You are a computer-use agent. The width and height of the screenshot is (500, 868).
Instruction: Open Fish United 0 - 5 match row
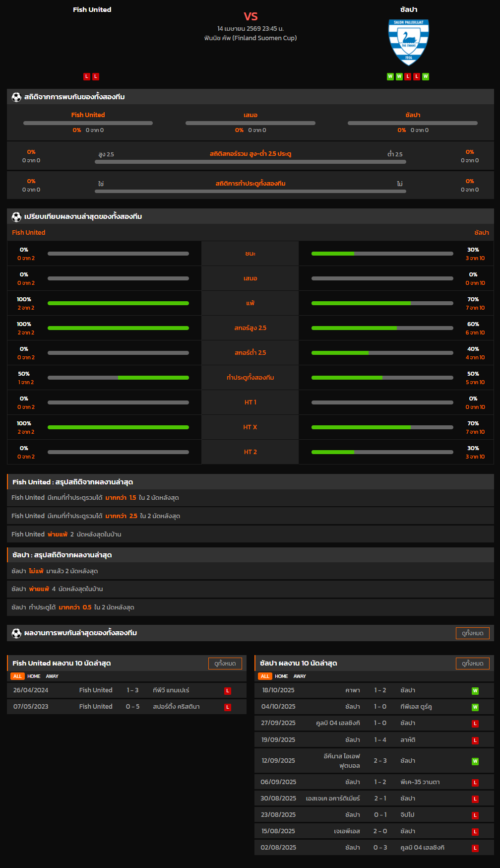point(126,707)
